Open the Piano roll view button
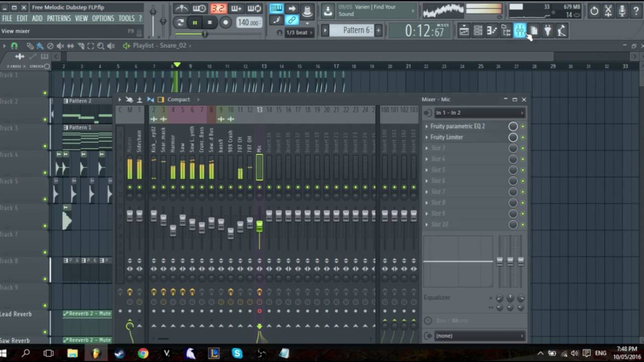 tap(492, 31)
